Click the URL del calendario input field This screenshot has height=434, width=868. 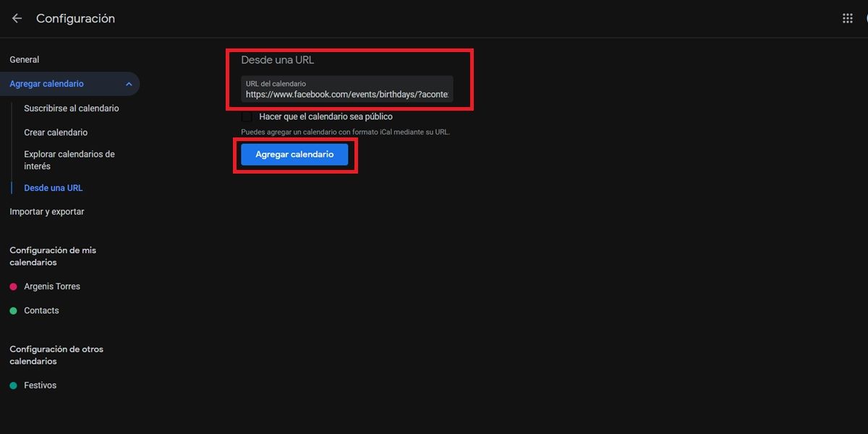[x=347, y=94]
